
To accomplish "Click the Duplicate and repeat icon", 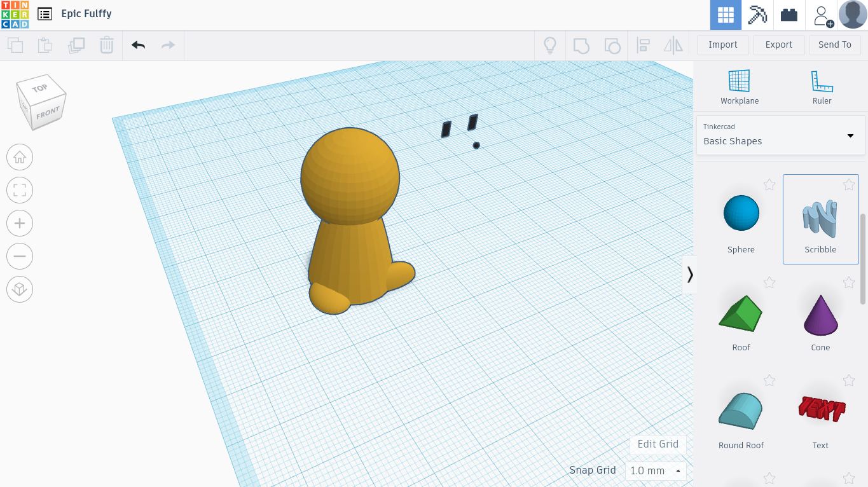I will (x=76, y=45).
